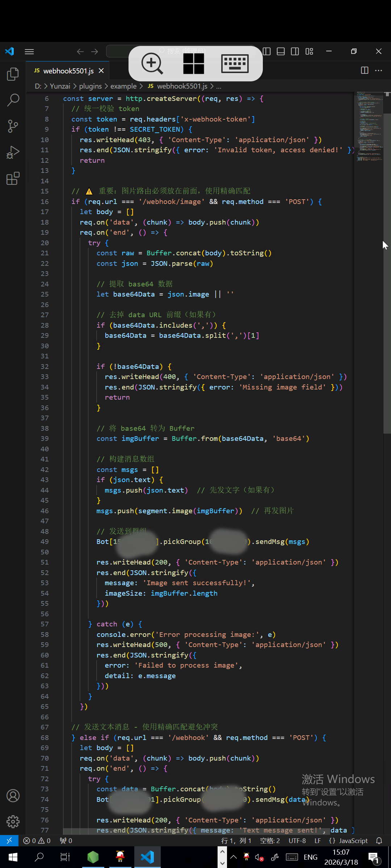391x868 pixels.
Task: Toggle the bottom panel layout button
Action: (x=281, y=51)
